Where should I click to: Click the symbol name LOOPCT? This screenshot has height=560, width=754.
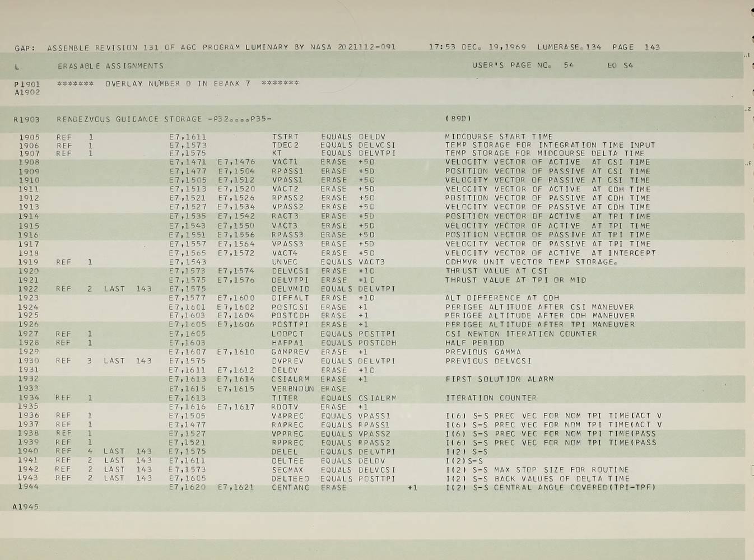[x=288, y=334]
